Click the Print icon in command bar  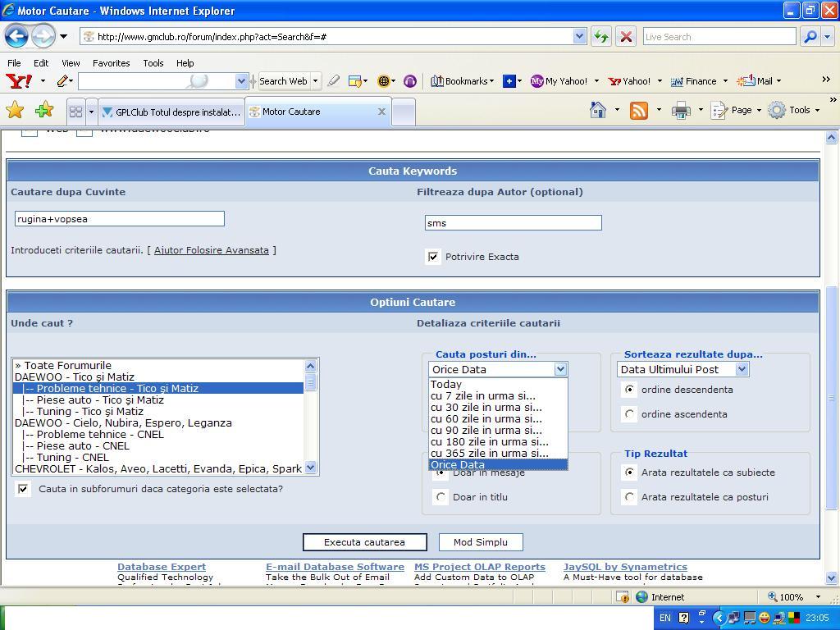[x=681, y=111]
